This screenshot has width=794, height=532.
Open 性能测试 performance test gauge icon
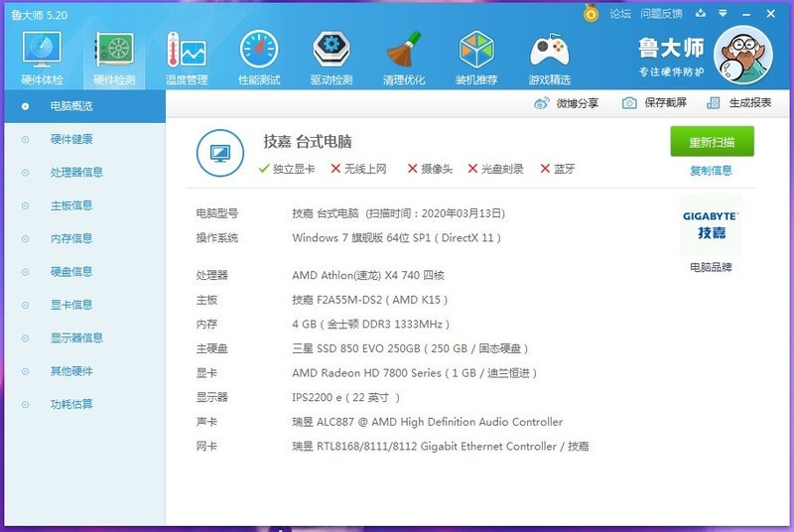coord(259,58)
